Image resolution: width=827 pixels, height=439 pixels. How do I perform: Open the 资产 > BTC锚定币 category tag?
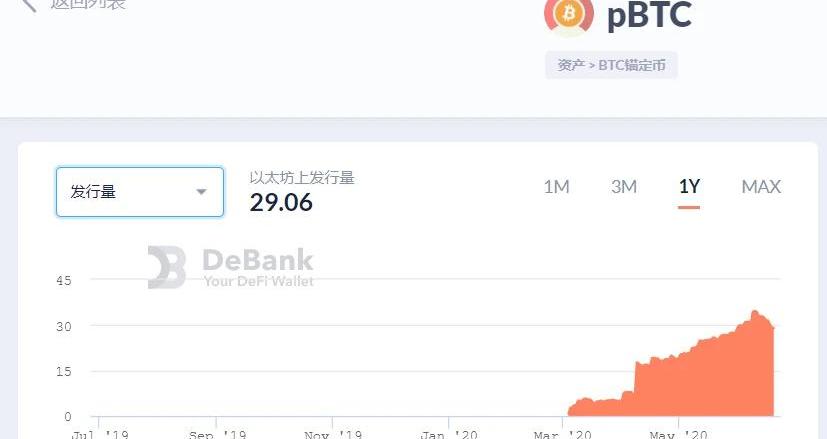612,66
